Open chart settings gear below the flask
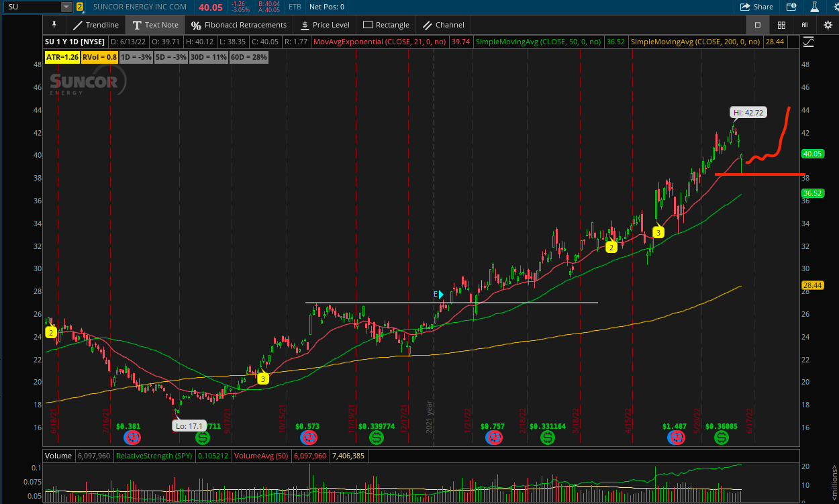 828,25
